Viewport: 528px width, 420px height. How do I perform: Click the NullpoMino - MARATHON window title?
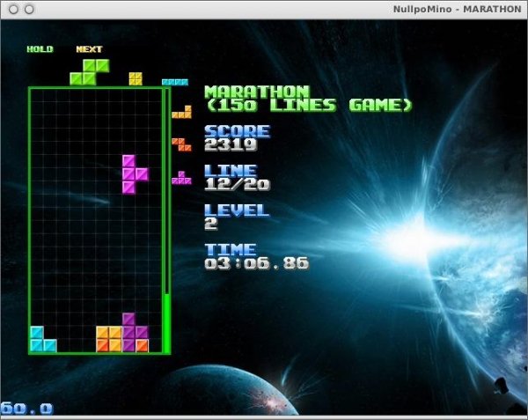[458, 9]
